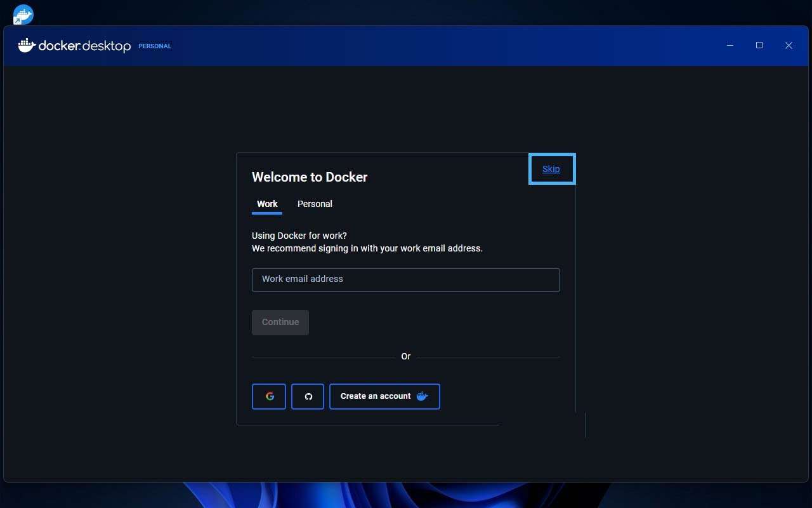Click the Create an account label text
This screenshot has width=812, height=508.
click(x=376, y=396)
